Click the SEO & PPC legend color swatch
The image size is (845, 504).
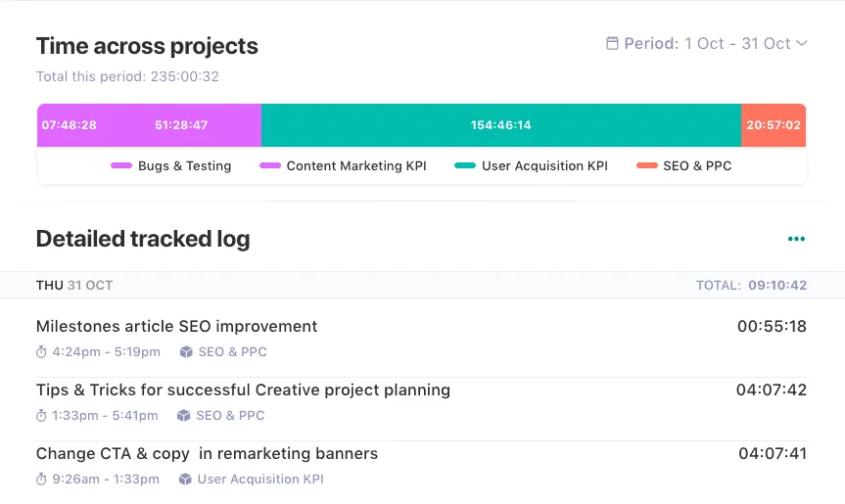coord(646,166)
